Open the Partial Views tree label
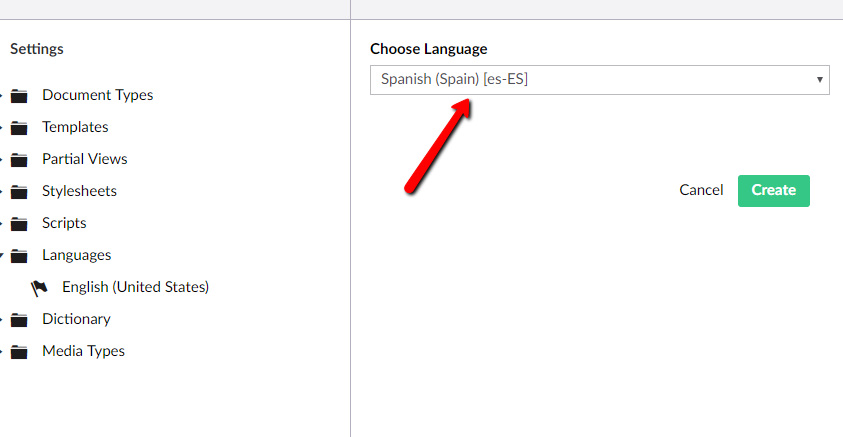This screenshot has height=437, width=843. [84, 159]
